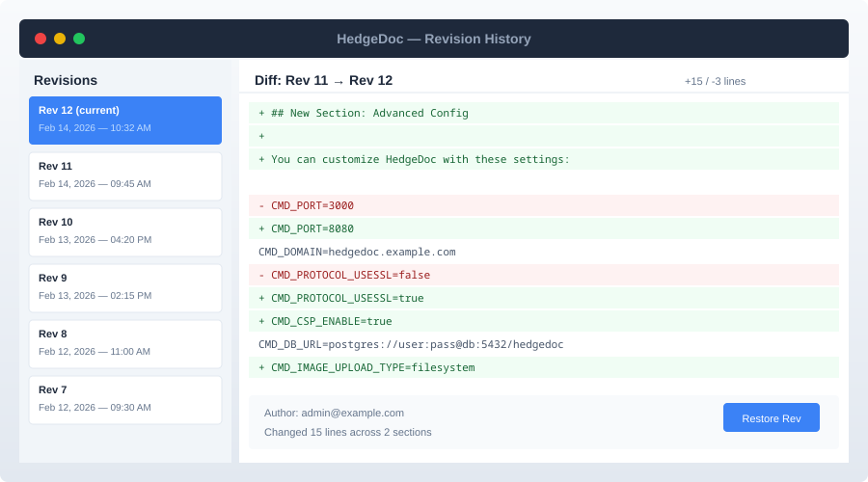Click line "You can customize HedgeDoc with these settings:"

(x=544, y=159)
